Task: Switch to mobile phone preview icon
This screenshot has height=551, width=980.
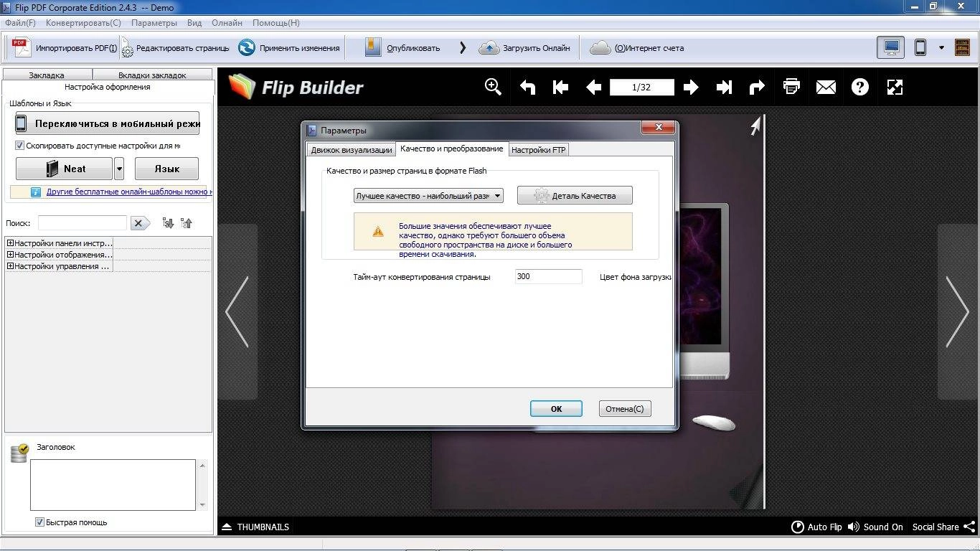Action: coord(920,48)
